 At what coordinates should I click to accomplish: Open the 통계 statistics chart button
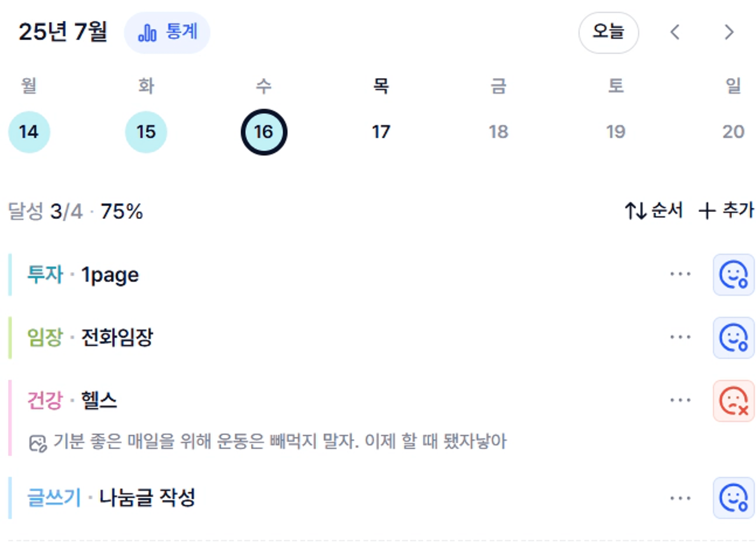pyautogui.click(x=167, y=33)
